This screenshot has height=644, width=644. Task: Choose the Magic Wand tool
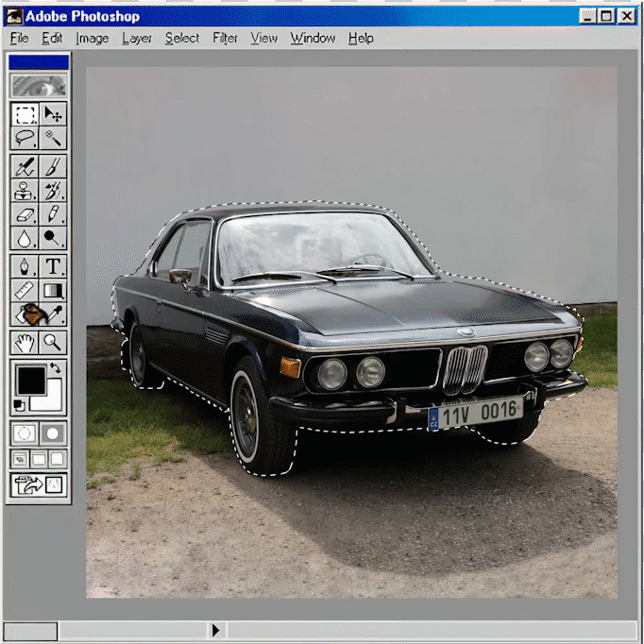[x=54, y=139]
